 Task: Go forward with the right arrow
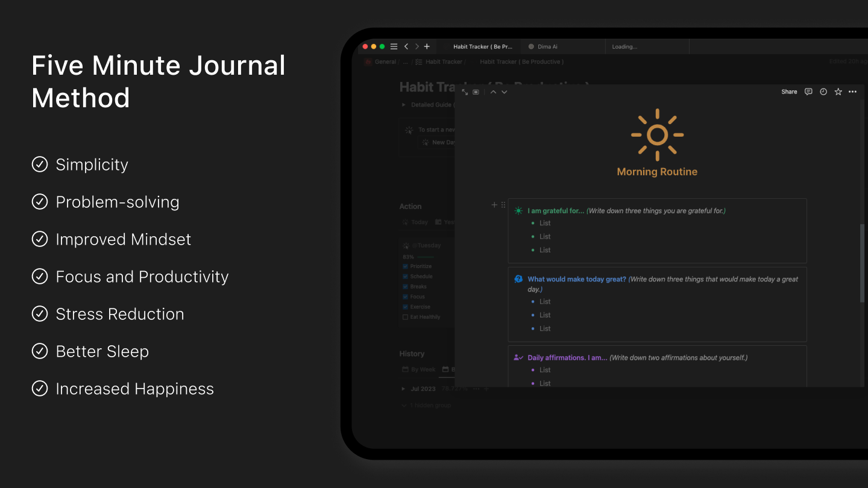[417, 46]
